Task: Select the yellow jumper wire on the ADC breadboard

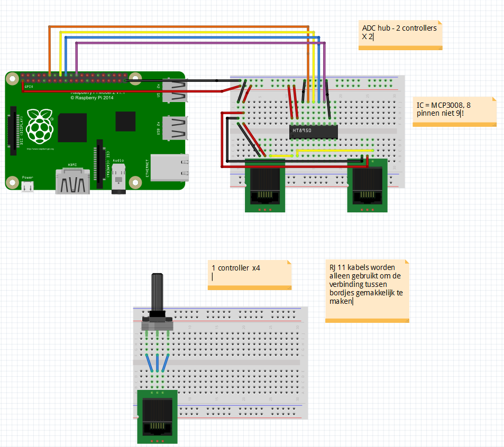Action: pyautogui.click(x=333, y=151)
